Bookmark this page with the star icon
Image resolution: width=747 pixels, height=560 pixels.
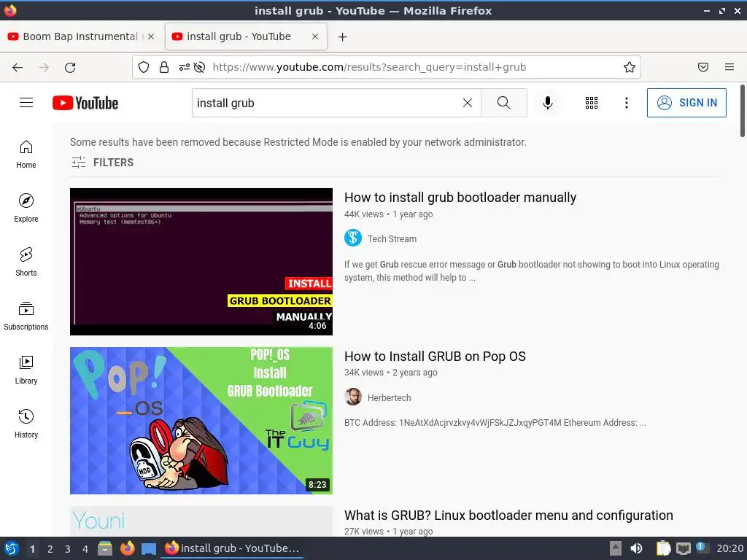(x=630, y=67)
